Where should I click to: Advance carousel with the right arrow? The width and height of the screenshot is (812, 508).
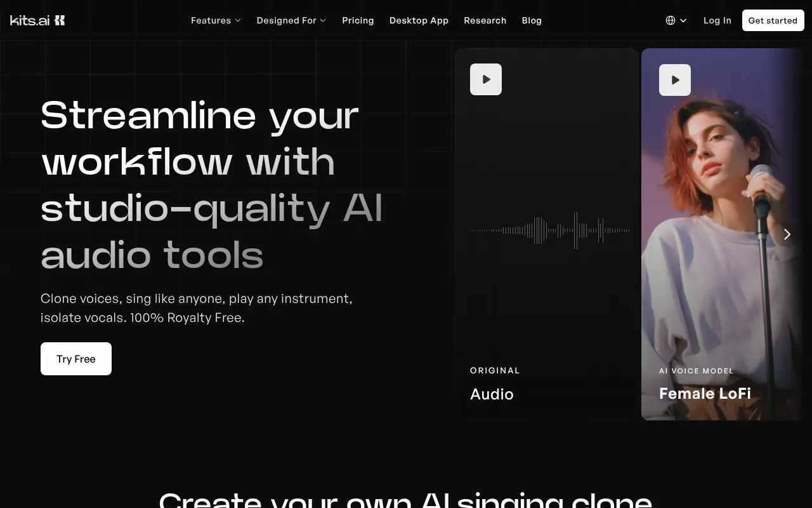(787, 234)
